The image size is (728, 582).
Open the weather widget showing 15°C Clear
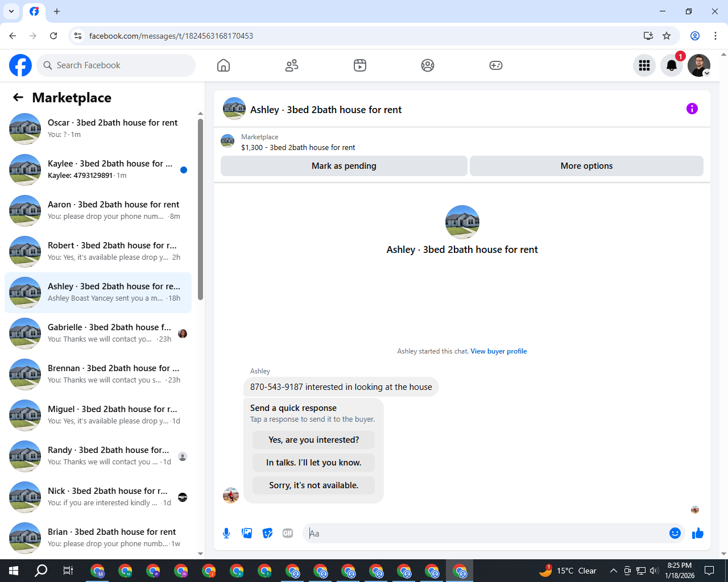(568, 571)
